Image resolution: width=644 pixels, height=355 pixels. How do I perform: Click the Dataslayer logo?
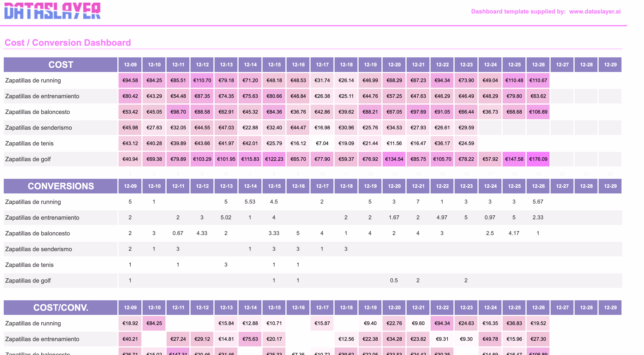tap(53, 11)
